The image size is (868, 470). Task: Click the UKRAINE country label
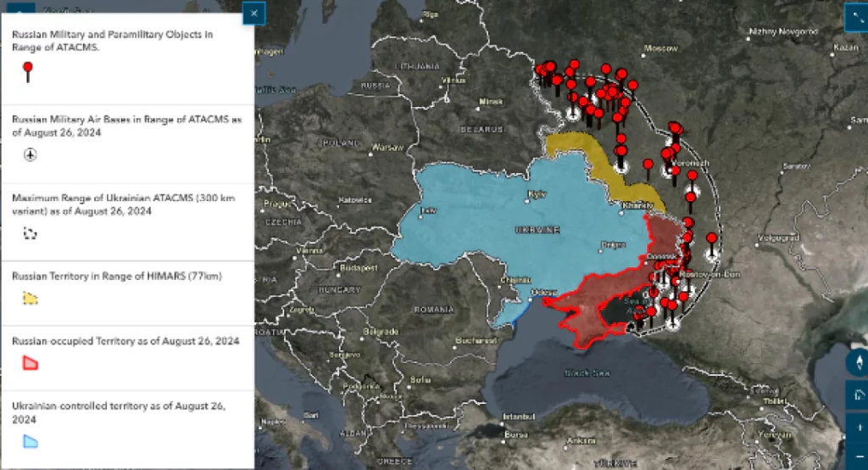(537, 229)
